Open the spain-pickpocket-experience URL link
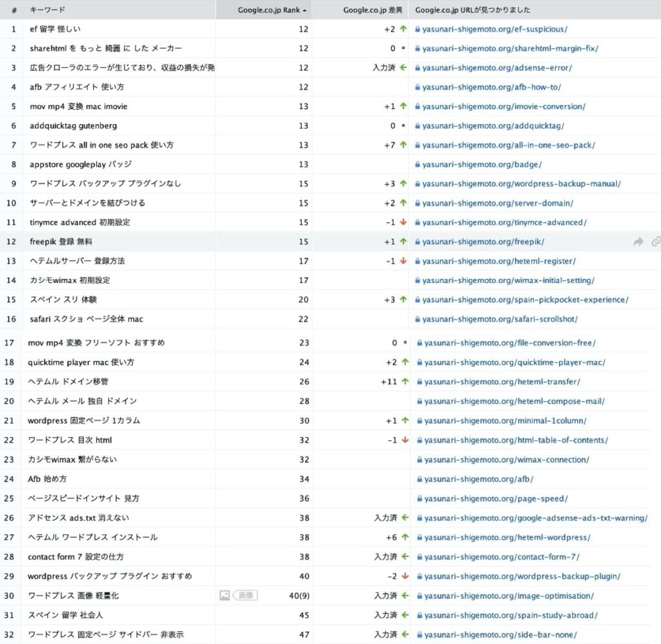The width and height of the screenshot is (661, 644). pyautogui.click(x=525, y=300)
